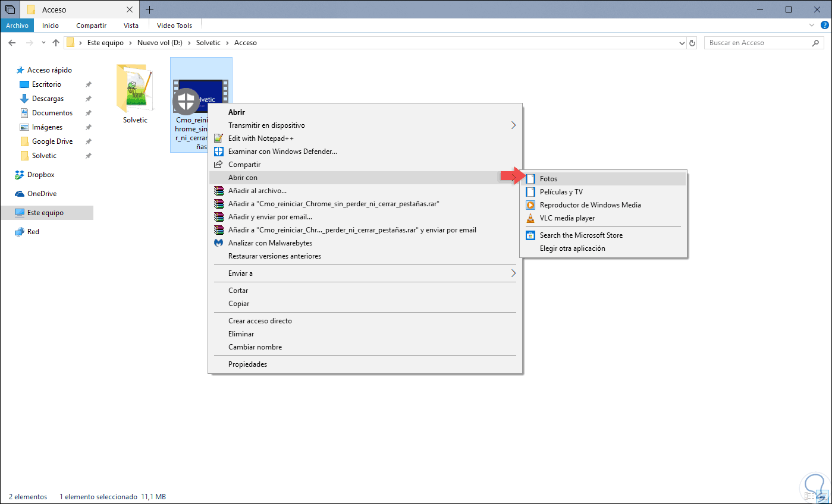The width and height of the screenshot is (832, 504).
Task: Click the Acceso rápido star icon
Action: [x=20, y=70]
